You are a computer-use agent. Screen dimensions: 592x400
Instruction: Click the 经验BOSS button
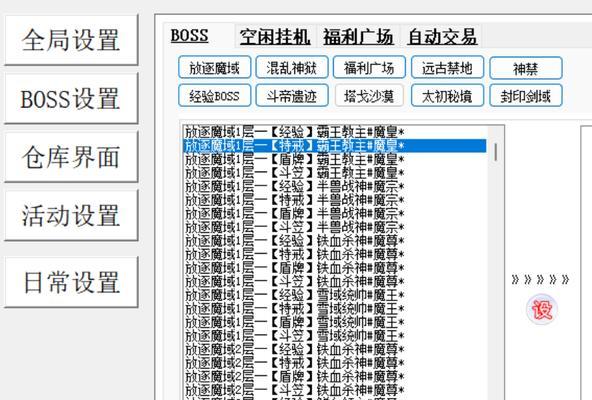tap(214, 96)
